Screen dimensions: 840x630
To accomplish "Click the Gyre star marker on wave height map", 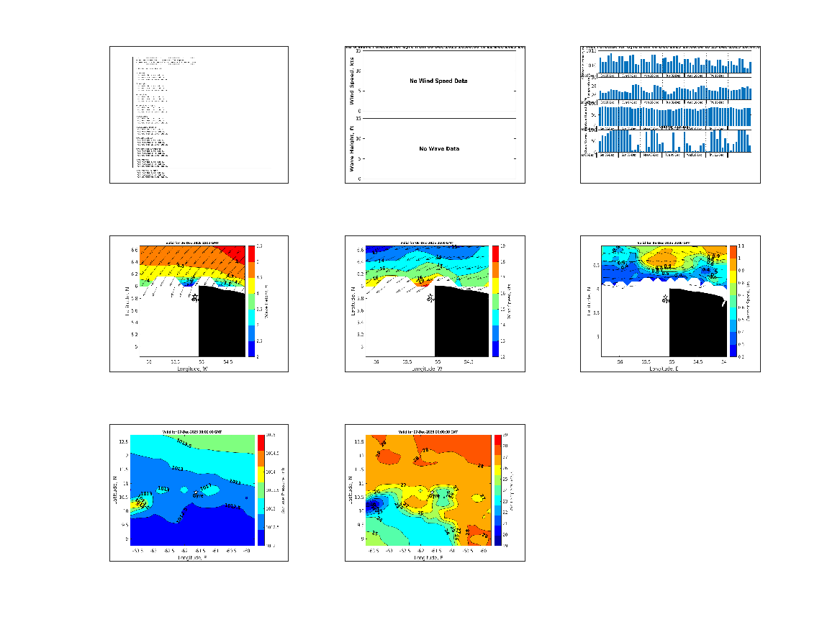I will pos(195,296).
